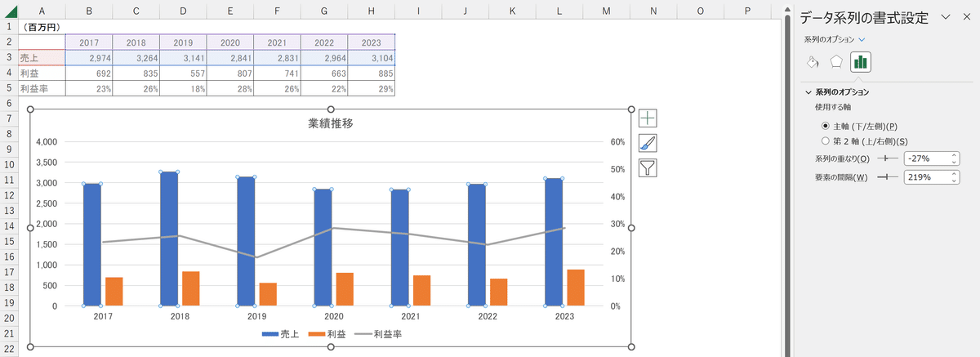
Task: Select cell A1 containing (百万円)
Action: (x=41, y=26)
